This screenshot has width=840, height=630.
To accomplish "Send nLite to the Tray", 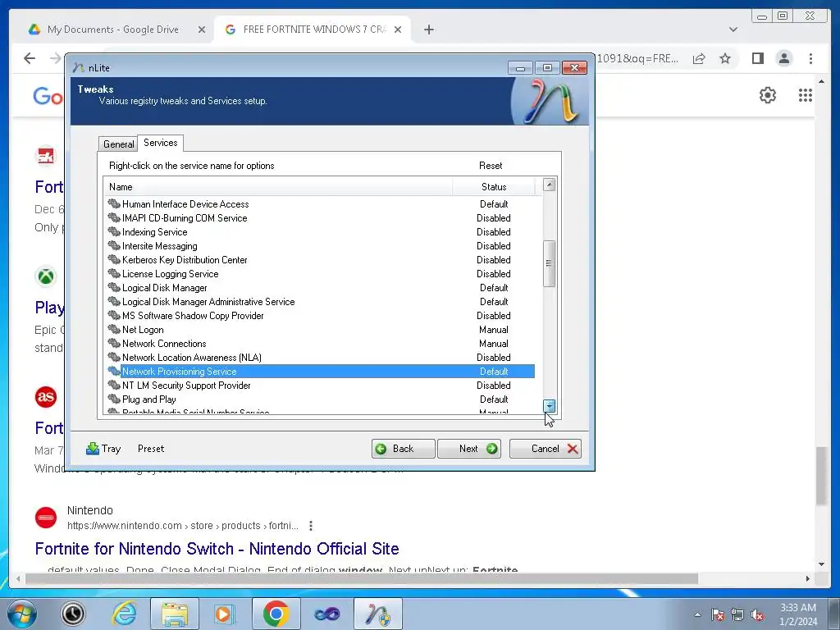I will tap(103, 449).
